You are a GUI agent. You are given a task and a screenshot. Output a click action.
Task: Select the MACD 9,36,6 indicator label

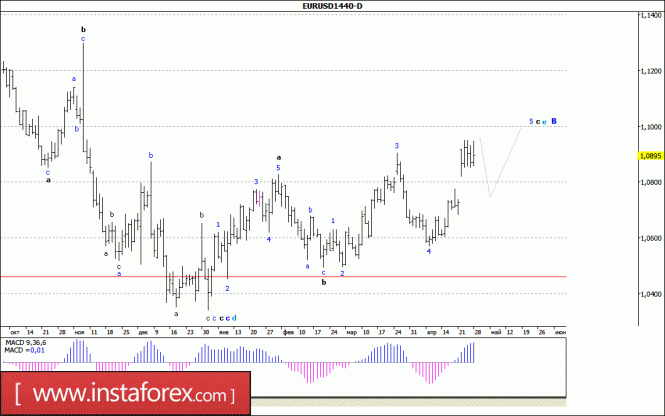(x=25, y=343)
